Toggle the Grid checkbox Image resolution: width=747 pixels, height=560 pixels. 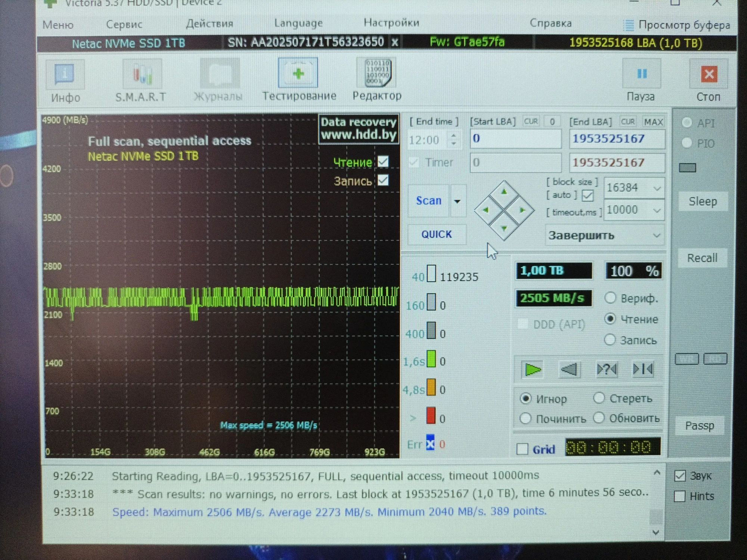tap(523, 449)
